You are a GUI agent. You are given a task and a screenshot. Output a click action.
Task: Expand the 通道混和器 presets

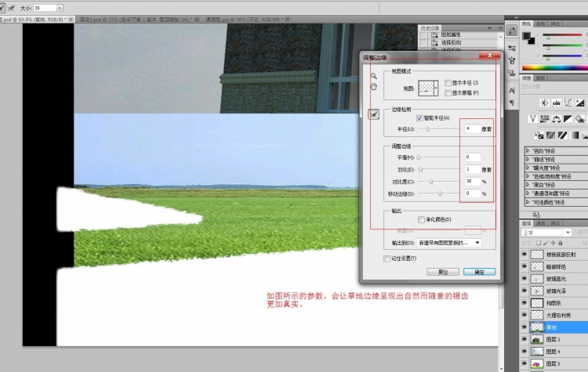pos(528,193)
